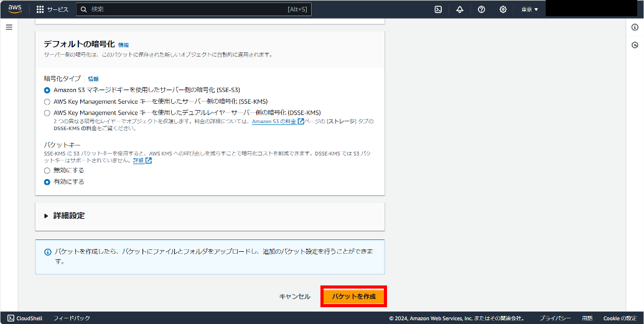Open the 東京 region dropdown
644x324 pixels.
pos(530,9)
